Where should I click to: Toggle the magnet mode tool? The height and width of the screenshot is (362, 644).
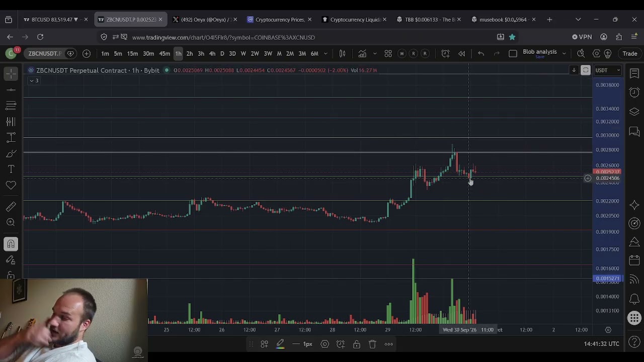11,244
